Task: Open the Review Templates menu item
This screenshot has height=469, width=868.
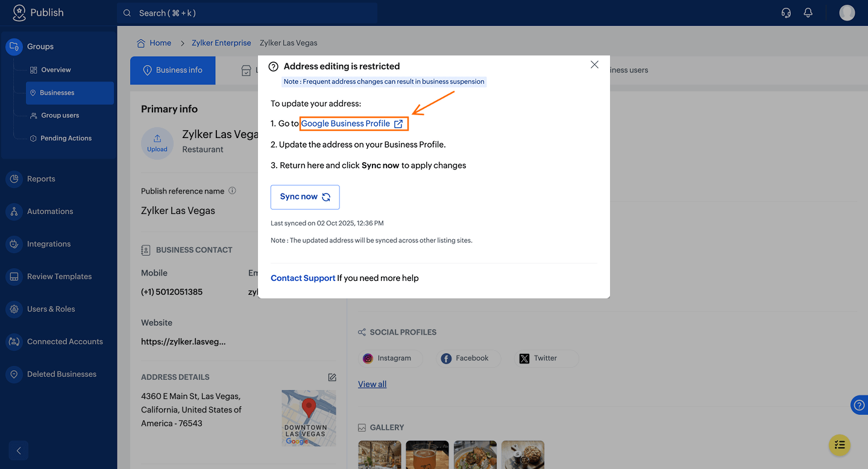Action: pyautogui.click(x=58, y=277)
